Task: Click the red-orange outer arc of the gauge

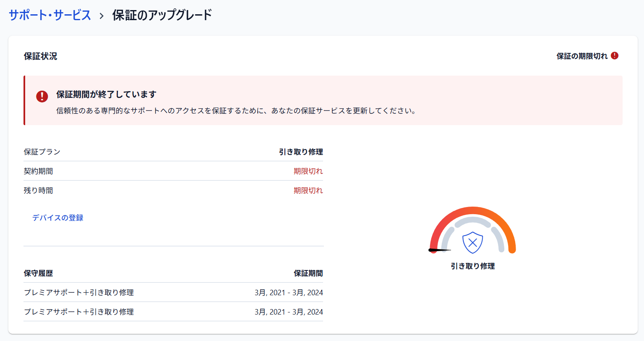Action: 472,210
